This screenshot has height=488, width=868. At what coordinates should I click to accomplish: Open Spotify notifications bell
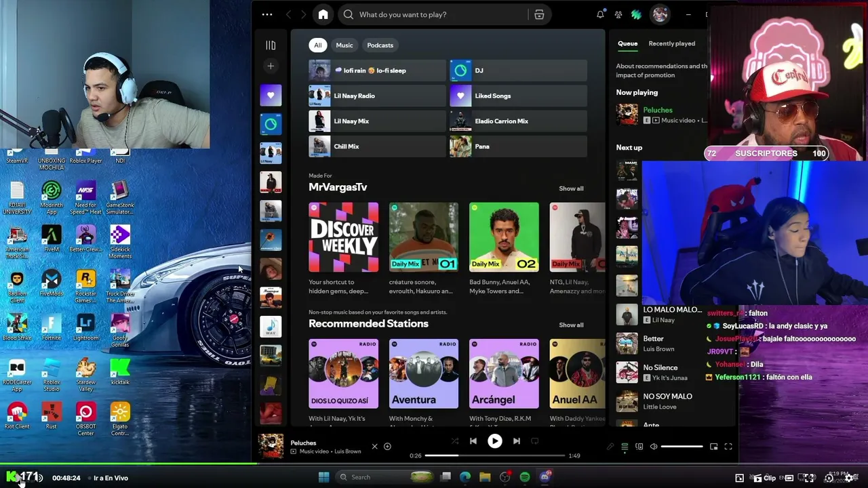point(600,14)
